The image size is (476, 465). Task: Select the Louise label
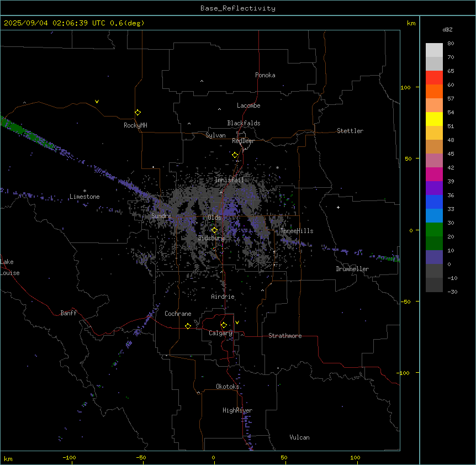pos(10,273)
